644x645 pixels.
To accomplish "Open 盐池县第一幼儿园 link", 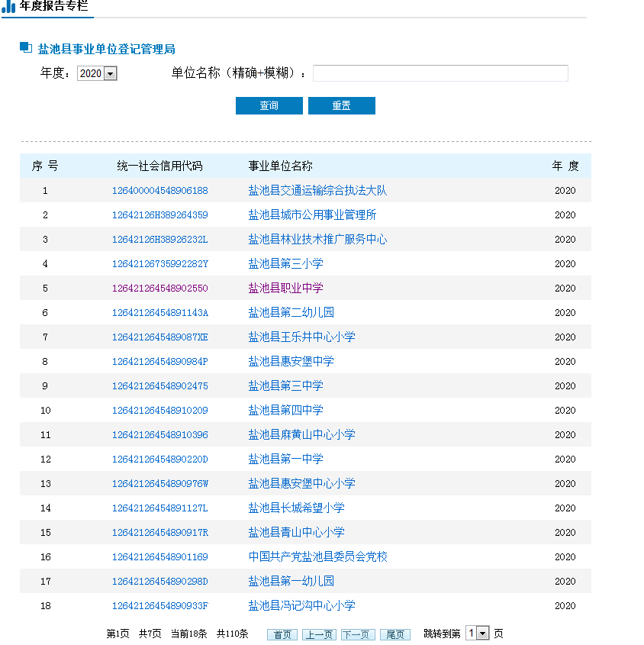I will [x=291, y=581].
